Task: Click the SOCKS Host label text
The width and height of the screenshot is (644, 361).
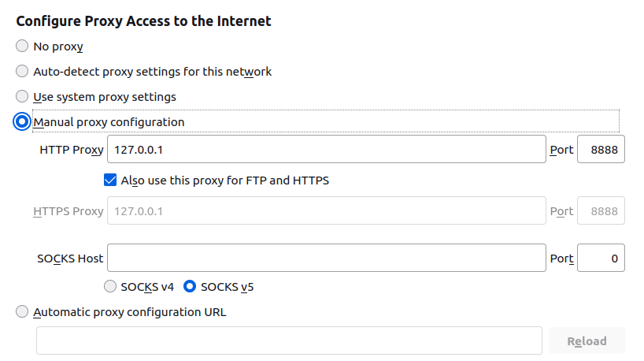Action: click(70, 258)
